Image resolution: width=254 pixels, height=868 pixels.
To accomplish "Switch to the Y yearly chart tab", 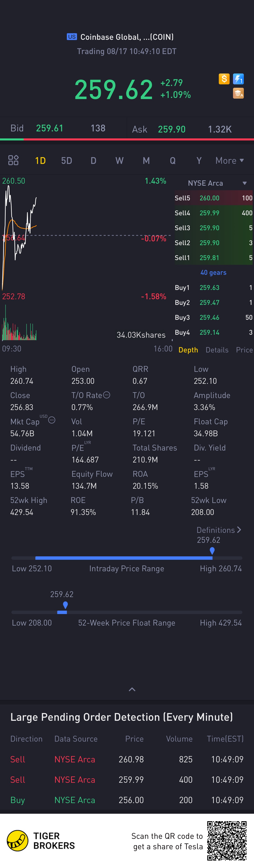I will click(x=199, y=160).
